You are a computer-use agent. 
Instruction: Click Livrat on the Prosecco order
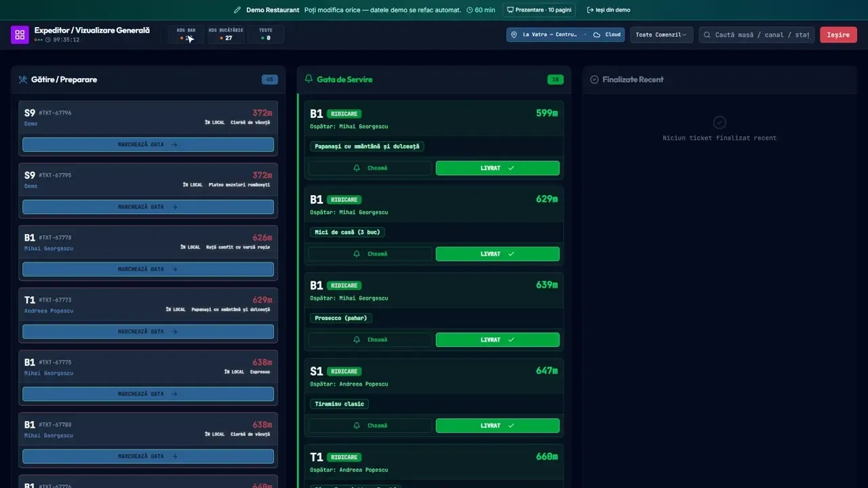coord(498,340)
